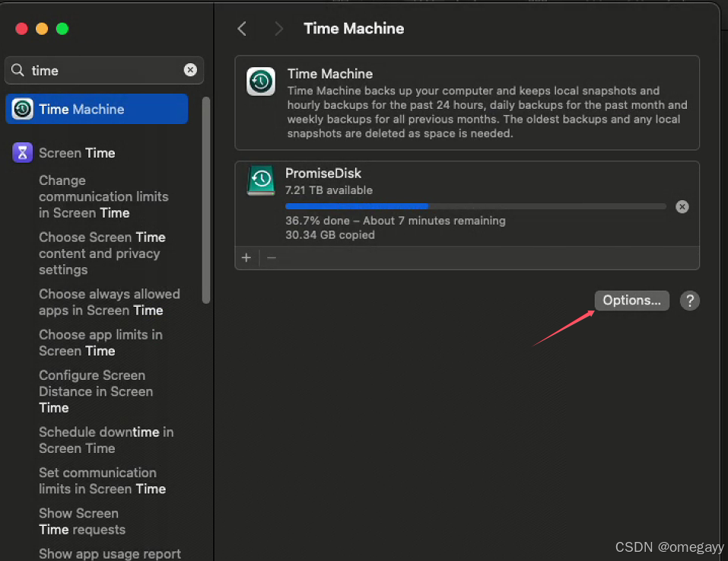
Task: Select the PromiseDisk name text
Action: 323,174
